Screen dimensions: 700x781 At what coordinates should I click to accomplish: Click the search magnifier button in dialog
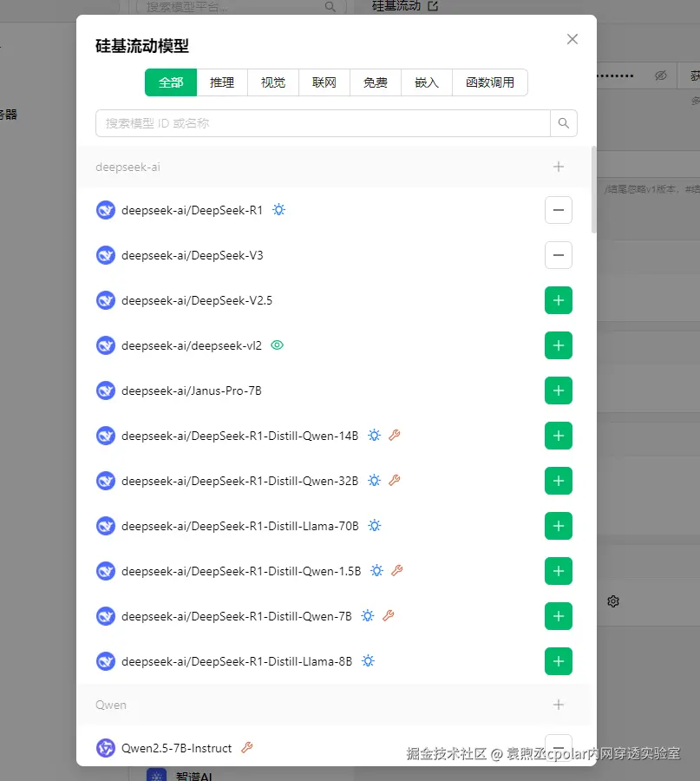tap(564, 123)
